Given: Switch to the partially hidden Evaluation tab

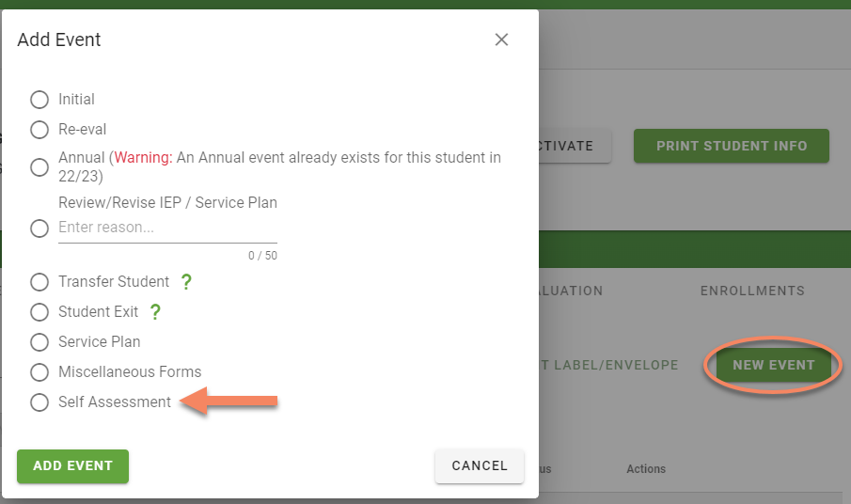Looking at the screenshot, I should (571, 291).
